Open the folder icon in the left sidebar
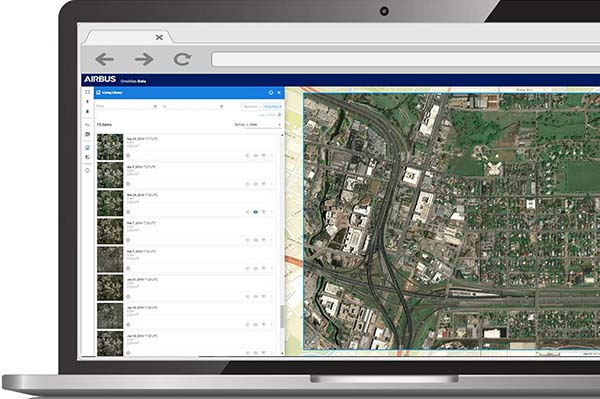This screenshot has height=399, width=600. click(x=88, y=134)
